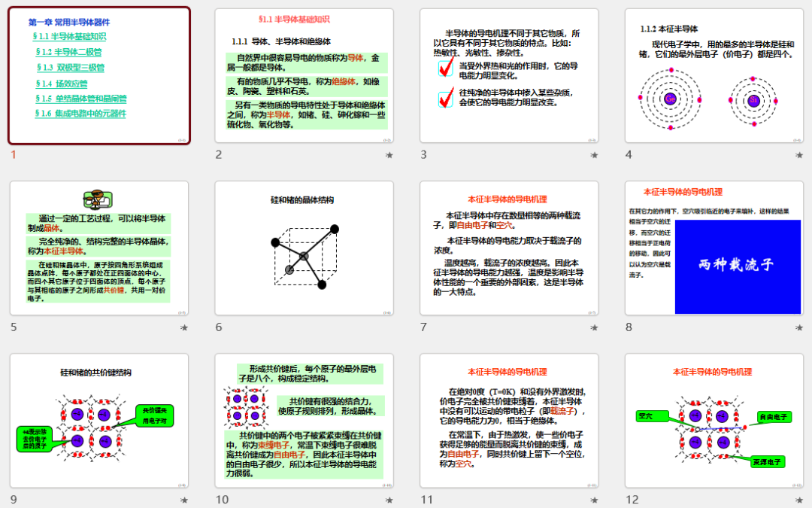The width and height of the screenshot is (812, 508).
Task: Click slide number 3 label
Action: (423, 154)
